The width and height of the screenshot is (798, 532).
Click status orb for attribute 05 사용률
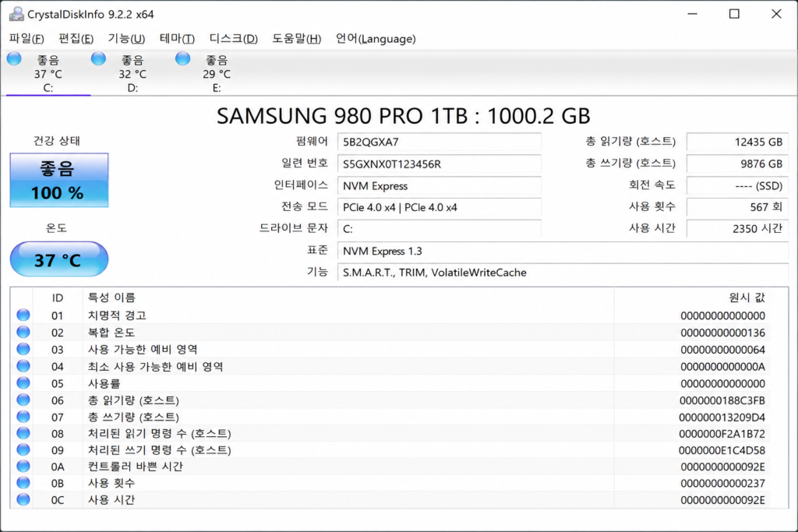(23, 383)
